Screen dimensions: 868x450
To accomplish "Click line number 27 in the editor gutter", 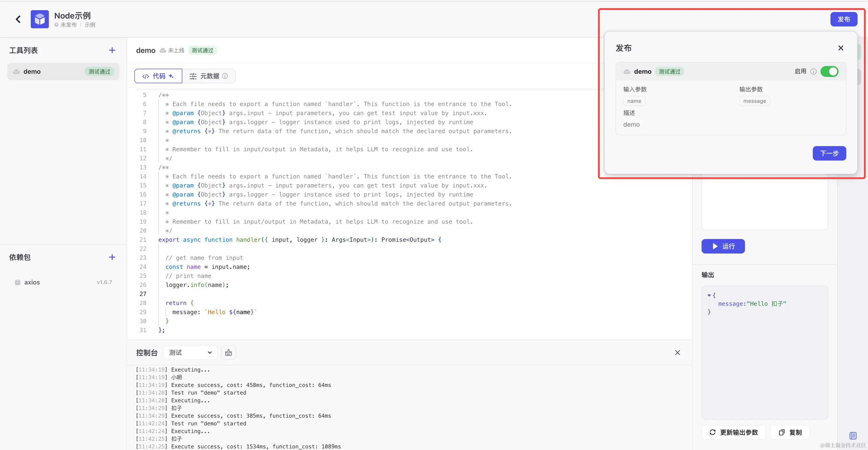I will click(143, 294).
